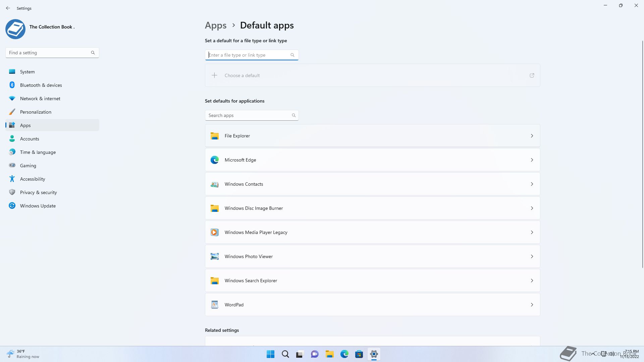Viewport: 644px width, 362px height.
Task: Open Windows Update settings
Action: [52, 206]
